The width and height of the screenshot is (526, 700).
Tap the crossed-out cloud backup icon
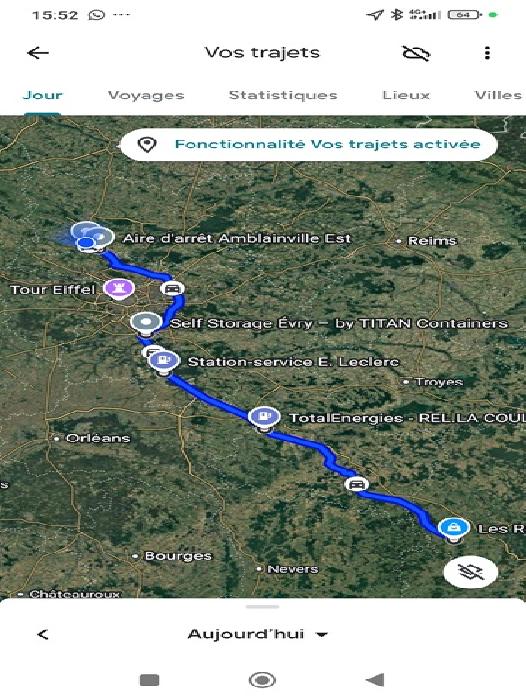click(x=416, y=54)
